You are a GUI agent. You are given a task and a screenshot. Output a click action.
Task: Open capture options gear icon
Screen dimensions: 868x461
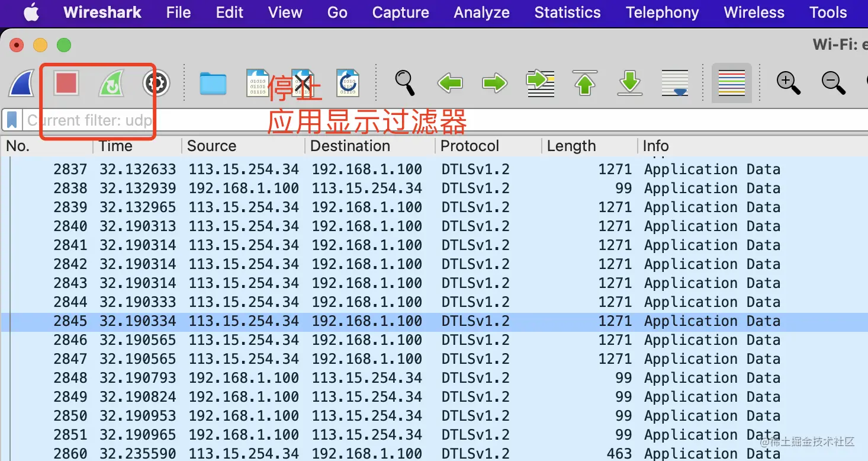pos(156,84)
